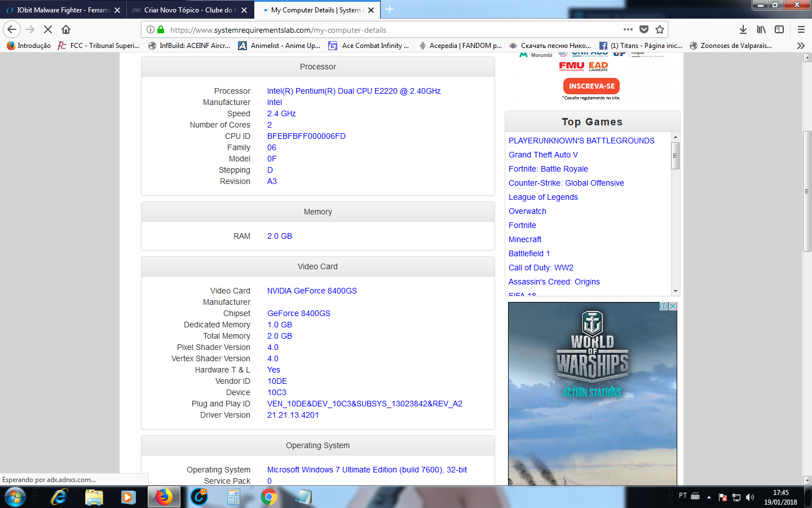Open PLAYERUNKNOWN'S BATTLEGROUNDS link
This screenshot has height=508, width=812.
(581, 141)
